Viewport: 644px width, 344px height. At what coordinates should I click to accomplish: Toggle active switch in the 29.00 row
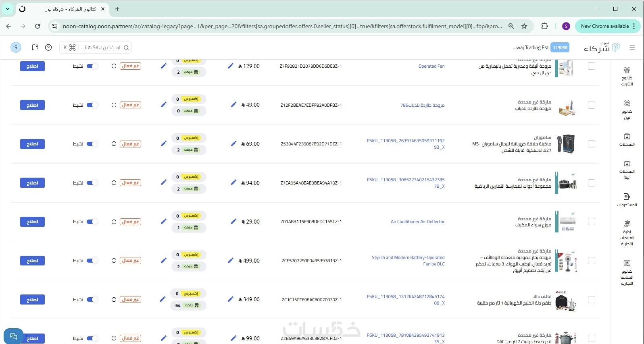[92, 222]
